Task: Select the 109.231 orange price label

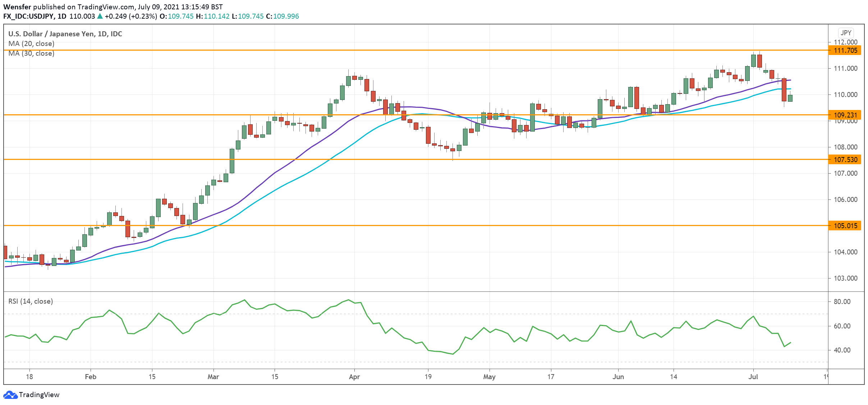Action: pos(845,115)
